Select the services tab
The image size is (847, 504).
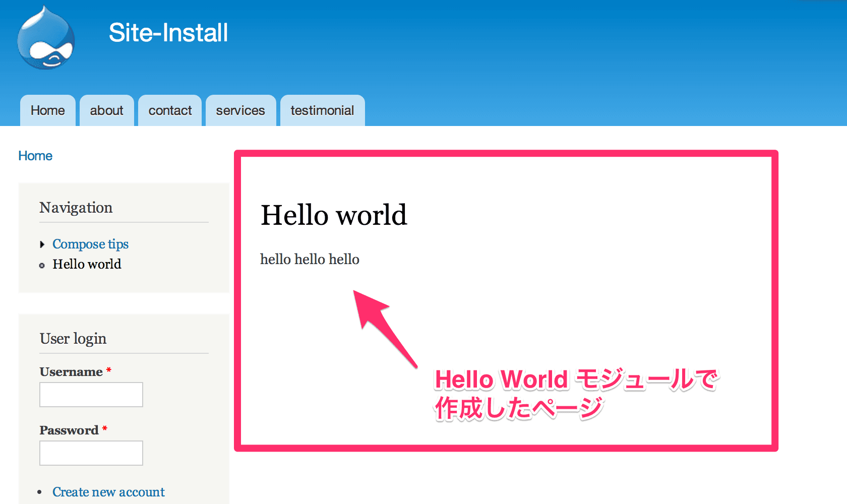pyautogui.click(x=240, y=110)
